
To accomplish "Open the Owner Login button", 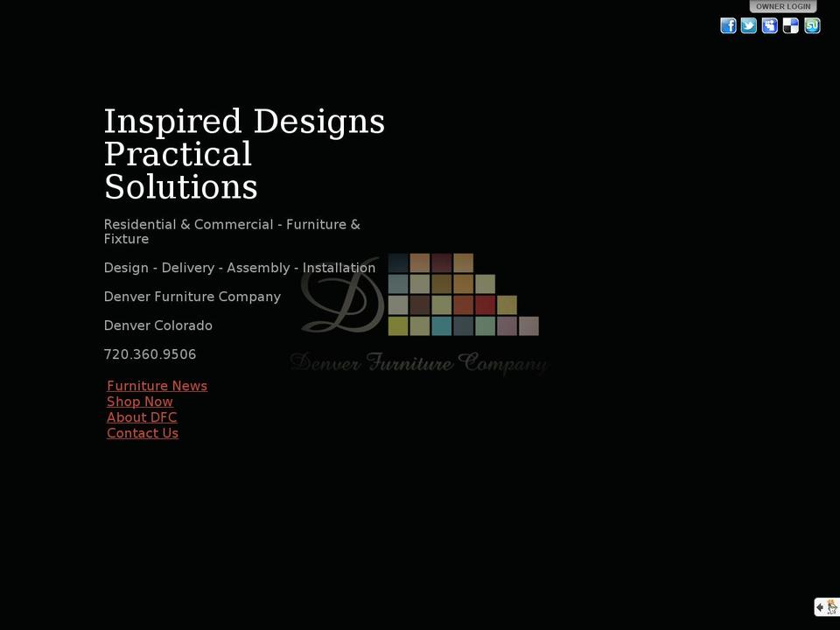I will (x=782, y=6).
